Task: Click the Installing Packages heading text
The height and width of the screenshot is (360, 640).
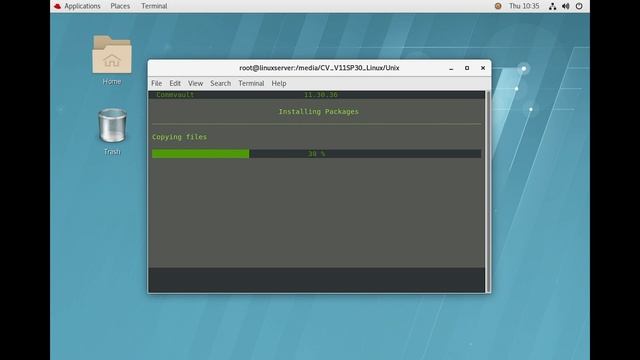Action: pyautogui.click(x=318, y=111)
